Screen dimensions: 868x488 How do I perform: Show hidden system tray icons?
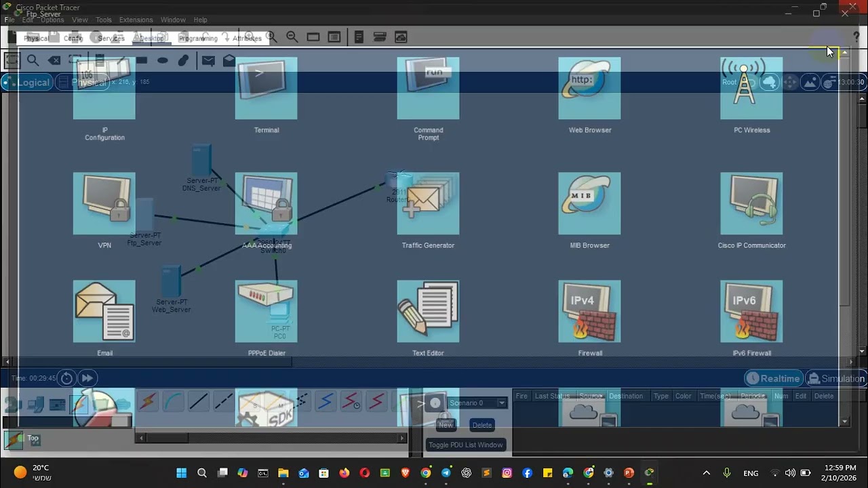tap(707, 473)
